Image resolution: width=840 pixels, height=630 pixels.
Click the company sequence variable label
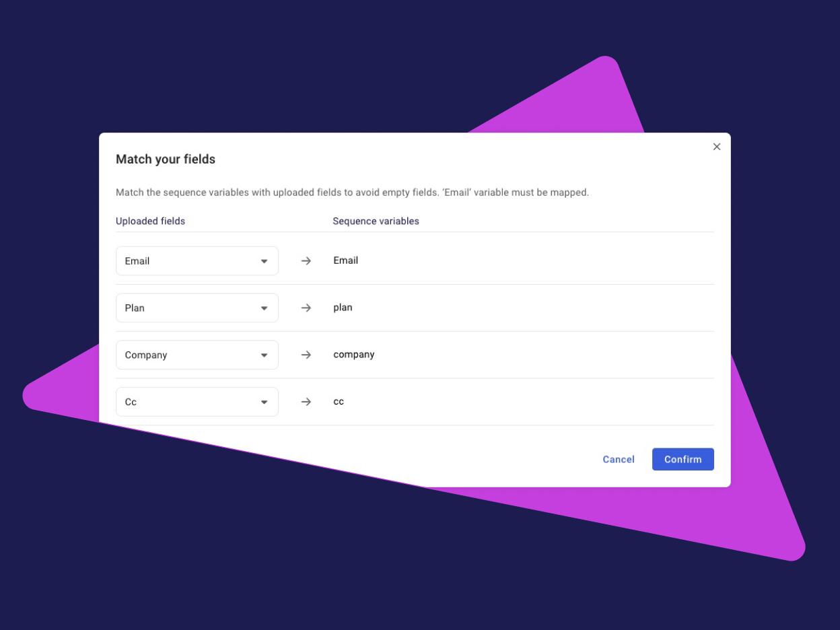tap(353, 355)
